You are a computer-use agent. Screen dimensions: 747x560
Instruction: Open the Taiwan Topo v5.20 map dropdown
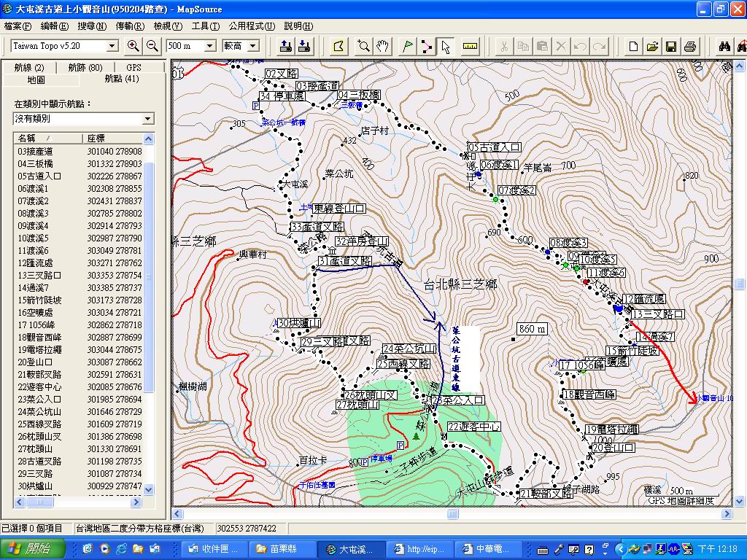(112, 46)
